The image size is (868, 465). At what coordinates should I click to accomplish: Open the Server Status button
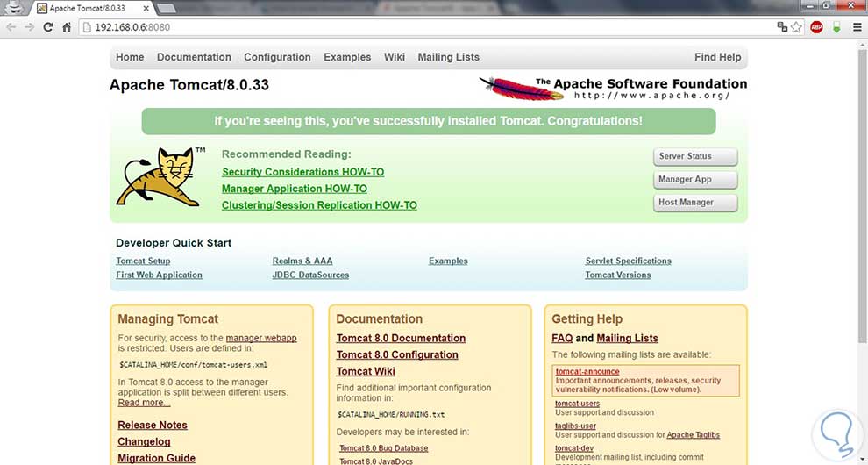coord(695,156)
